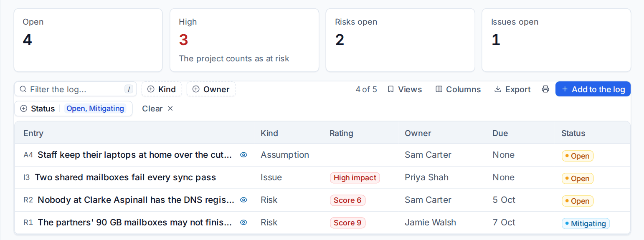This screenshot has width=644, height=240.
Task: Click the Open summary card showing 4
Action: click(88, 40)
